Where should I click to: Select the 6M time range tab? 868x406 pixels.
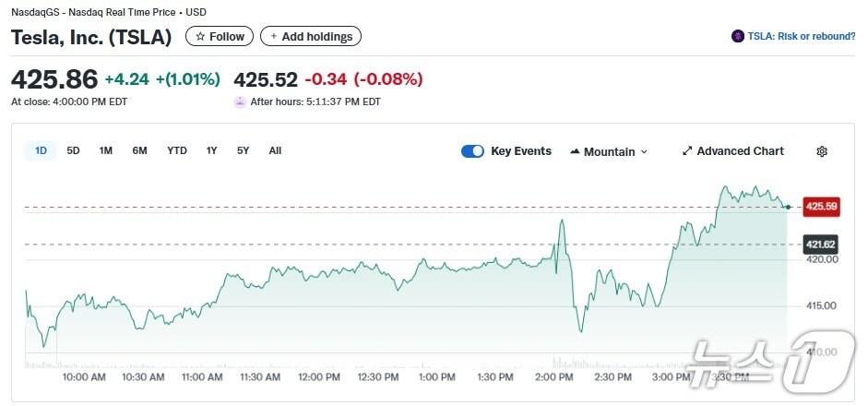[140, 150]
